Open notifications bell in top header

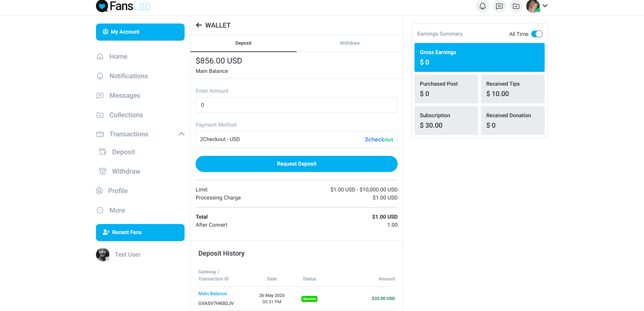[x=482, y=6]
